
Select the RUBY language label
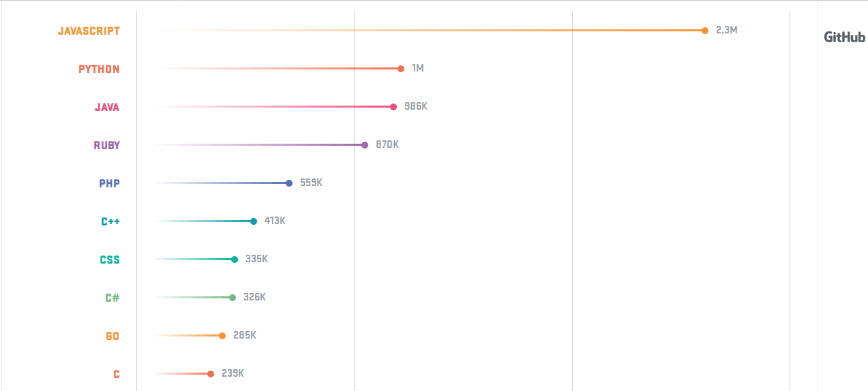[x=107, y=145]
